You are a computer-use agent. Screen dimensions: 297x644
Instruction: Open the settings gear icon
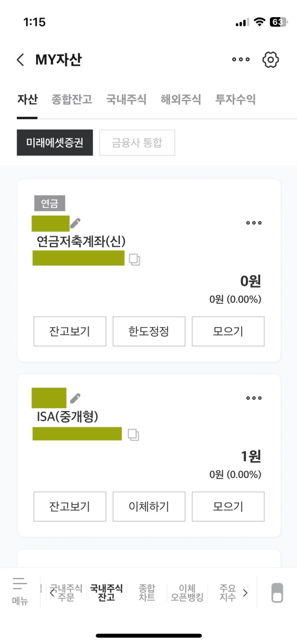pos(270,60)
